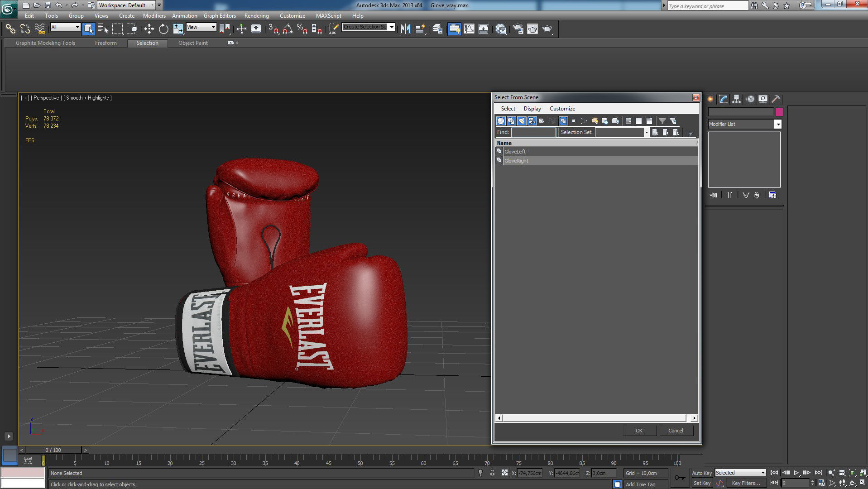Click the Auto Key button
The height and width of the screenshot is (489, 868).
point(702,473)
